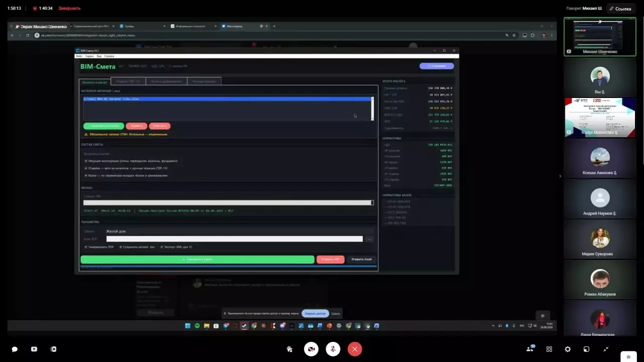The height and width of the screenshot is (362, 644).
Task: Unmute the microphone in the call
Action: point(333,349)
